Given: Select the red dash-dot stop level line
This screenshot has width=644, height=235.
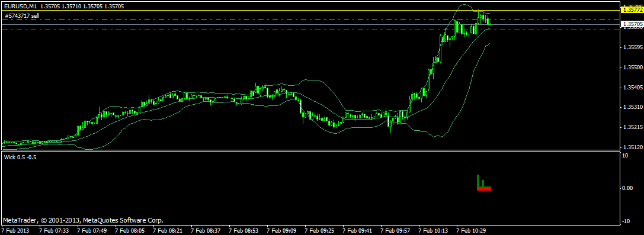Looking at the screenshot, I should tap(311, 29).
